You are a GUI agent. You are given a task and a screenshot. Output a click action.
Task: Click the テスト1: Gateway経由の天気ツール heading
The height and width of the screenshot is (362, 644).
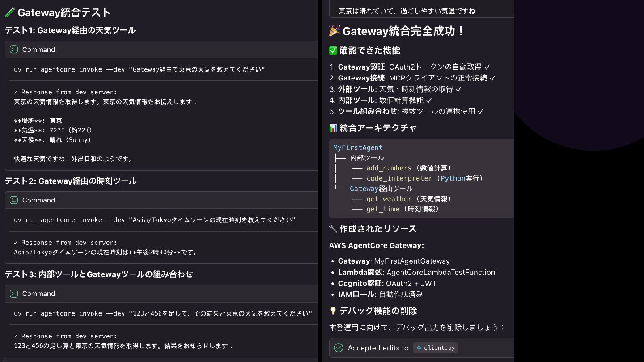[x=70, y=30]
